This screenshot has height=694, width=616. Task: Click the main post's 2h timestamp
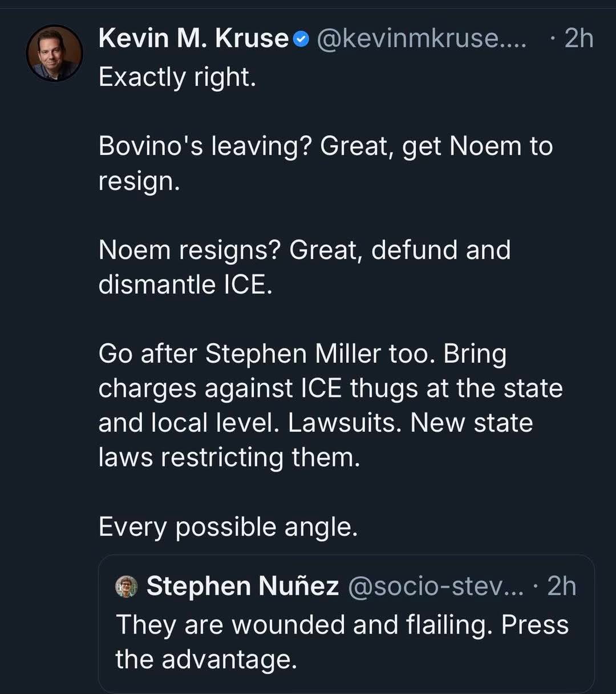[578, 39]
